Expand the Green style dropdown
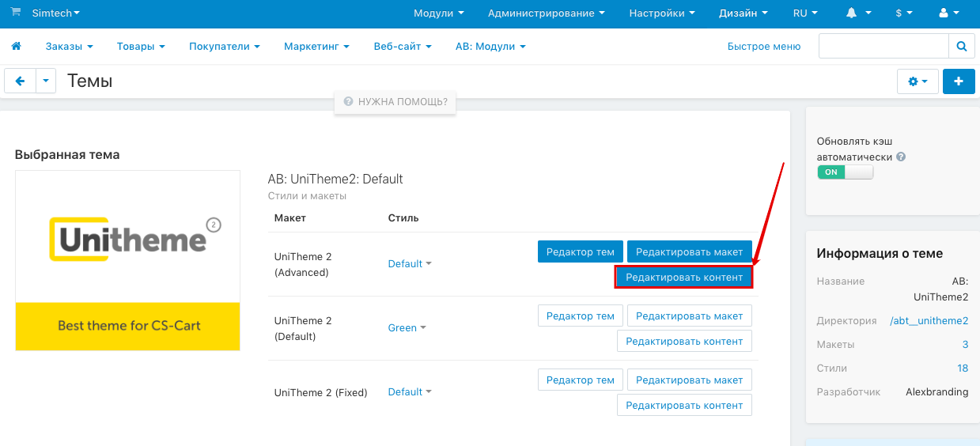The height and width of the screenshot is (446, 980). point(407,328)
